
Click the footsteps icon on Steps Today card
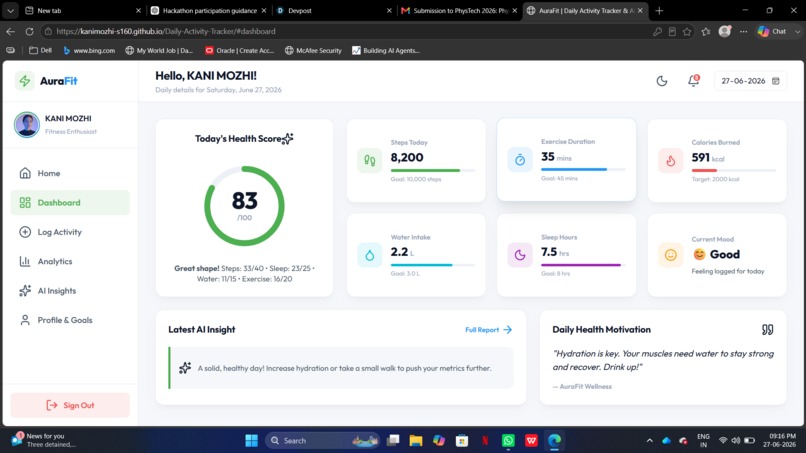[370, 160]
